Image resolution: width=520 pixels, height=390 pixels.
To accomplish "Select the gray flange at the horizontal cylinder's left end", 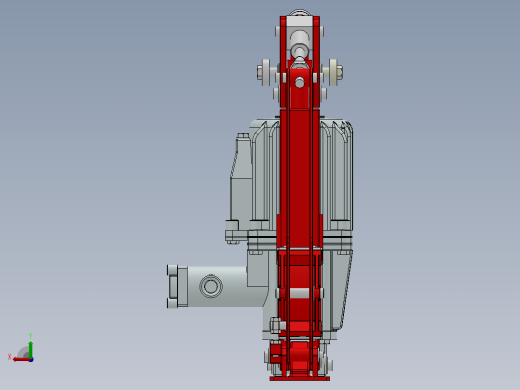I will (177, 286).
